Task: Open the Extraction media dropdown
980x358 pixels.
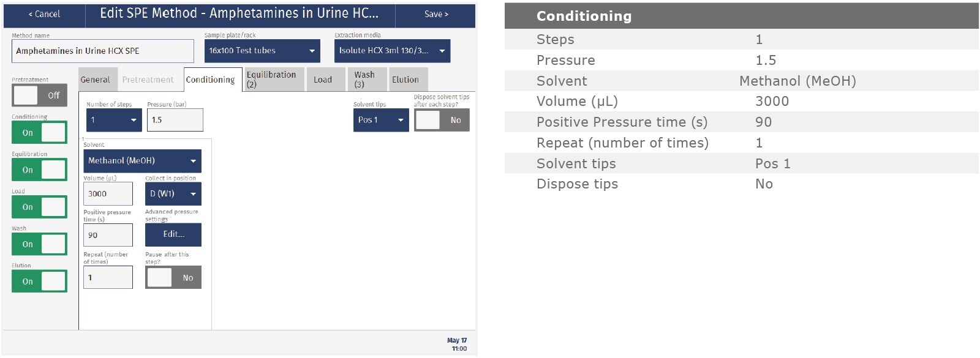Action: click(392, 51)
